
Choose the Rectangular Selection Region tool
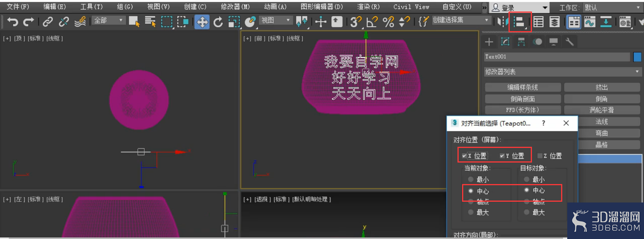click(x=167, y=22)
